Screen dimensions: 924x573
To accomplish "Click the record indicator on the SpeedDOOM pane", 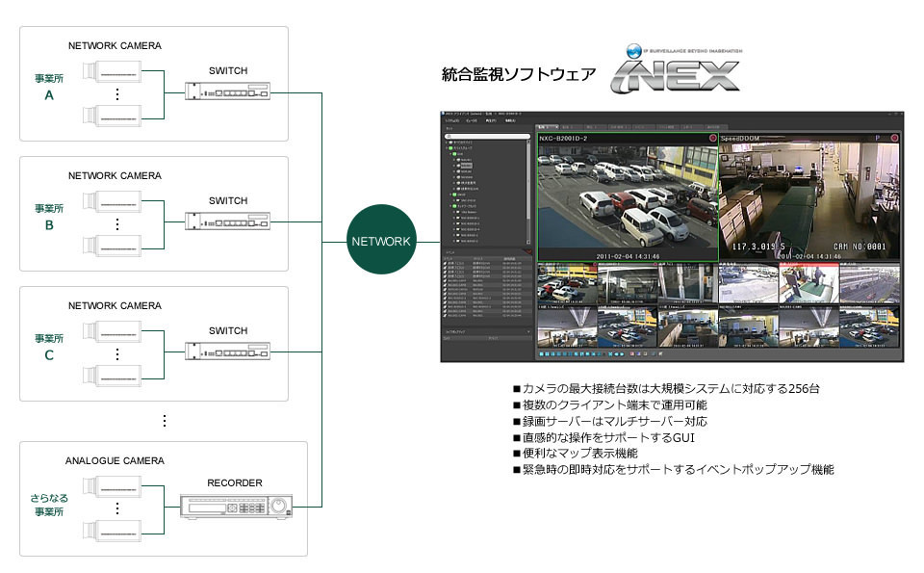I will [x=894, y=138].
